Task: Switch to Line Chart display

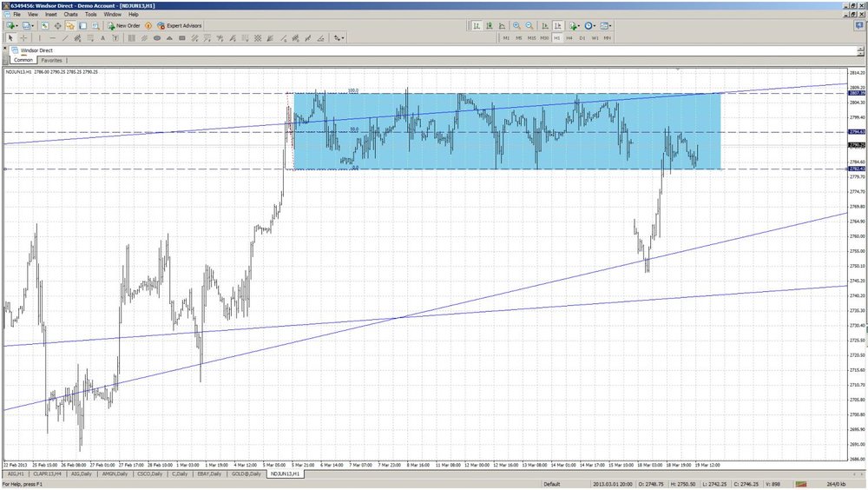Action: click(502, 25)
